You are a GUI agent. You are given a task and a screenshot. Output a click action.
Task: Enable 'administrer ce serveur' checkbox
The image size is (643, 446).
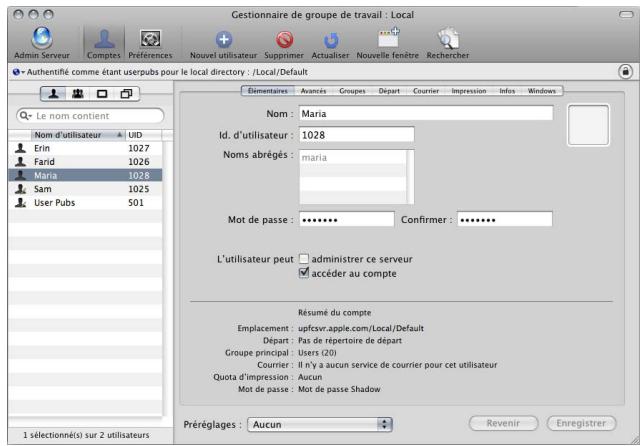[x=304, y=259]
